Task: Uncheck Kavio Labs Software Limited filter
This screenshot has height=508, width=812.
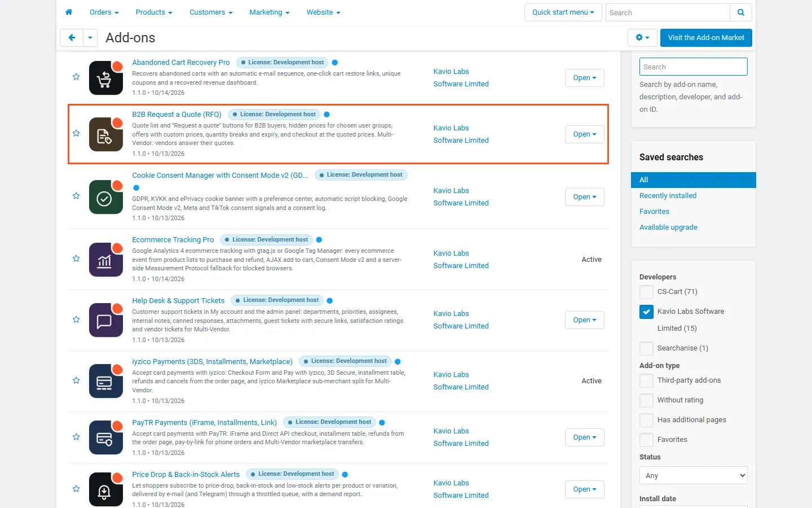Action: point(646,312)
